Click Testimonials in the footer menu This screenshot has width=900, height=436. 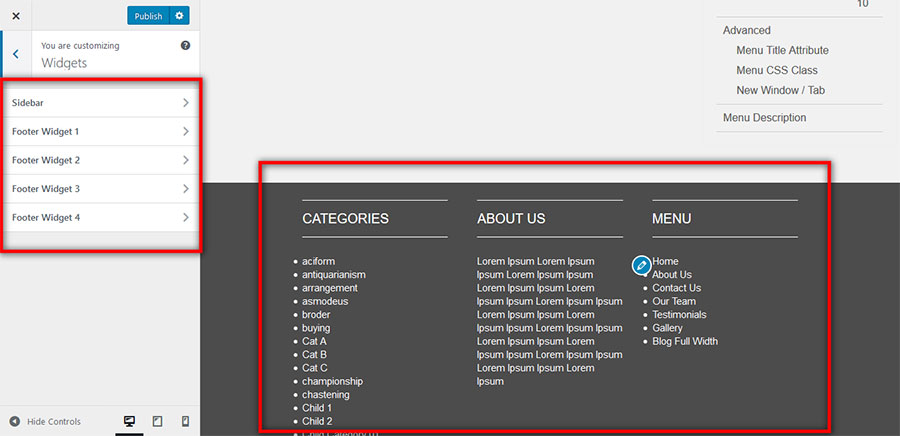[679, 315]
